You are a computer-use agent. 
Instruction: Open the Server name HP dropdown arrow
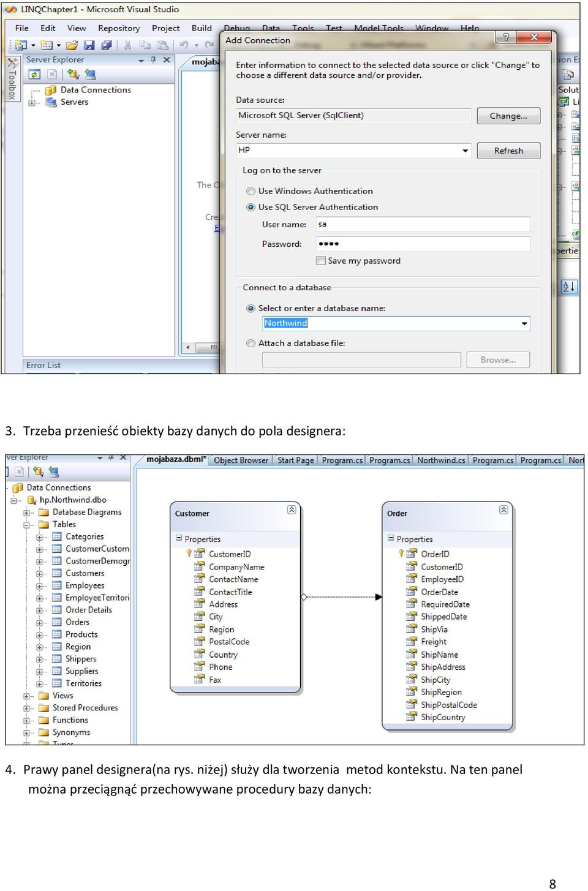pos(465,151)
